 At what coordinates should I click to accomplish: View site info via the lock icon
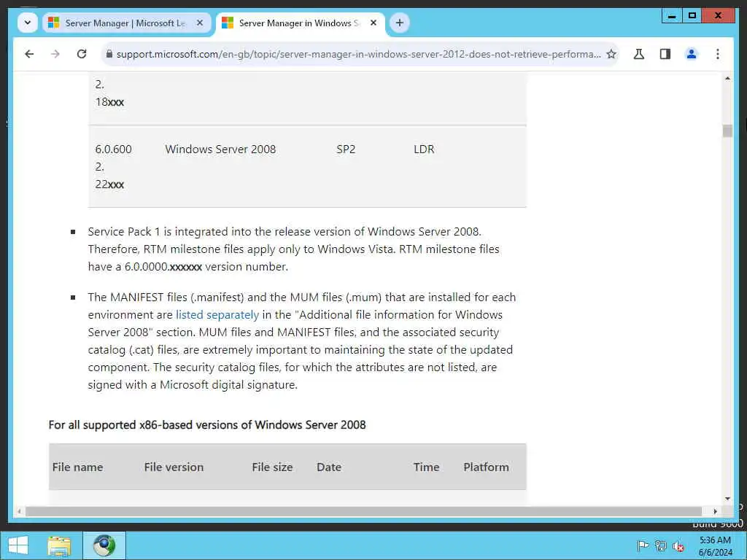pos(109,54)
